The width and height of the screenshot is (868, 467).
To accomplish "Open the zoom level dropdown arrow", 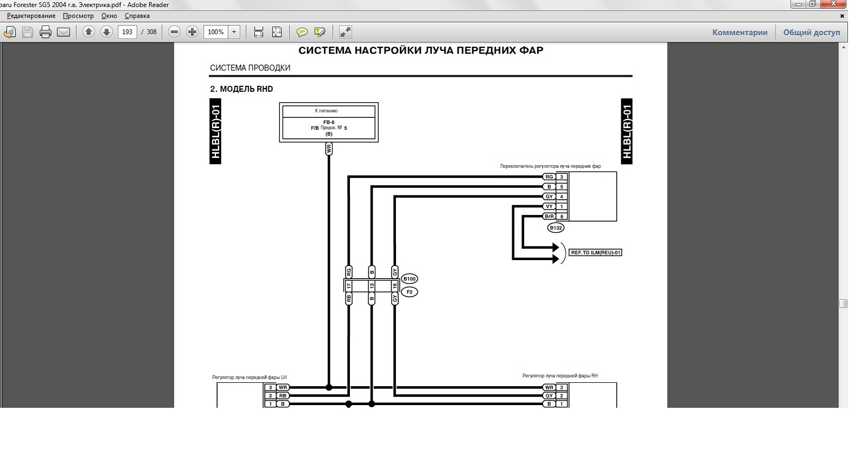I will pos(234,32).
